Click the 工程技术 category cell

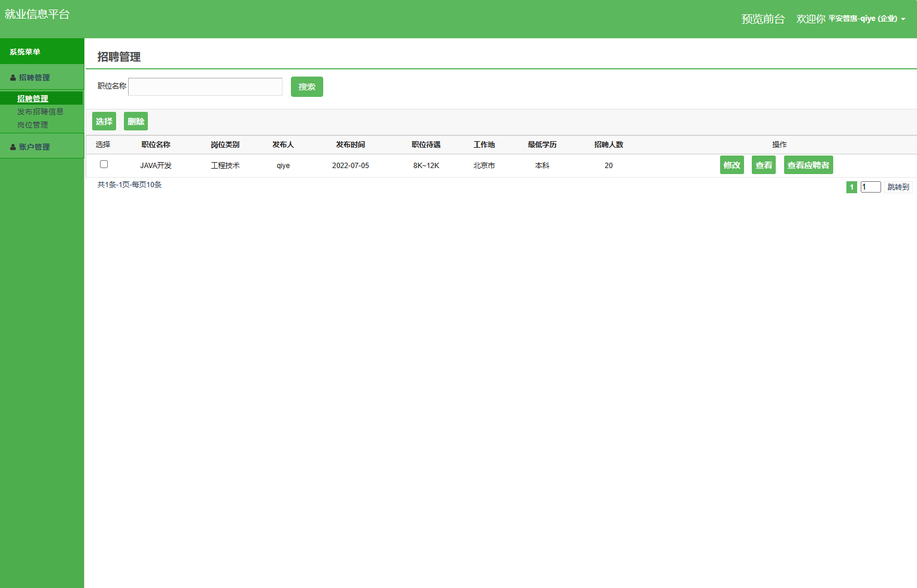(x=225, y=166)
